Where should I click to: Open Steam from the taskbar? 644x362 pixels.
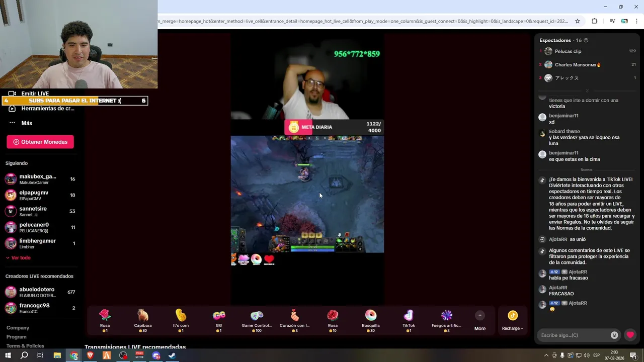172,355
